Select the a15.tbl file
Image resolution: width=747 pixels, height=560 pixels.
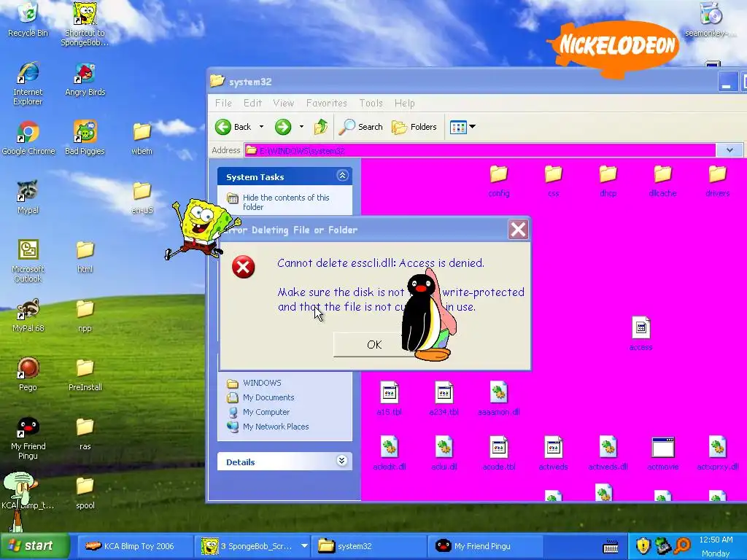click(390, 399)
